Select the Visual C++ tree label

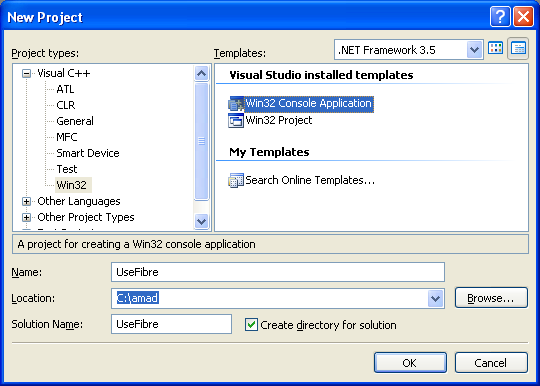(64, 73)
